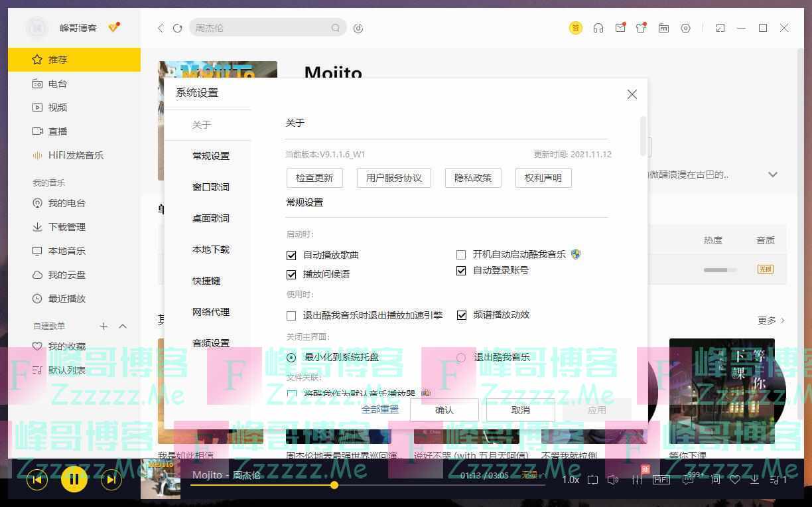
Task: Refresh the page using the reload icon
Action: (x=177, y=28)
